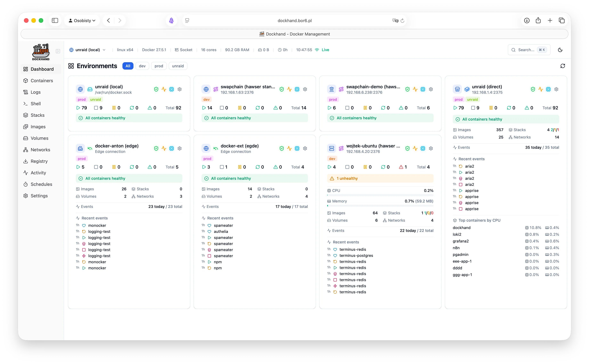Click the wojtek-ubuntu Memory usage bar
This screenshot has height=364, width=589.
pyautogui.click(x=380, y=206)
